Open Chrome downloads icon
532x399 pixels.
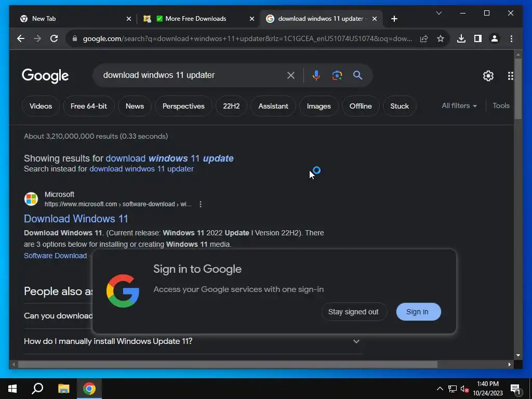(x=461, y=38)
